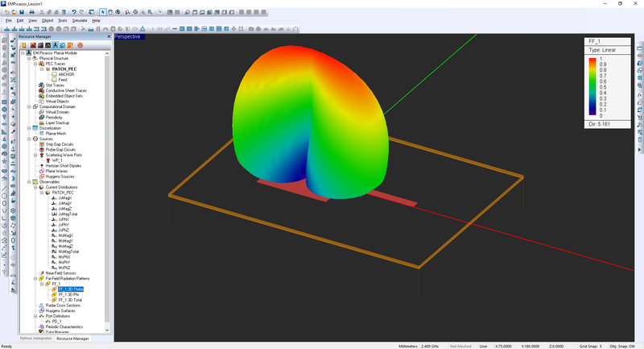Click the Layer Stackup tree icon
Image resolution: width=644 pixels, height=349 pixels.
[x=41, y=123]
